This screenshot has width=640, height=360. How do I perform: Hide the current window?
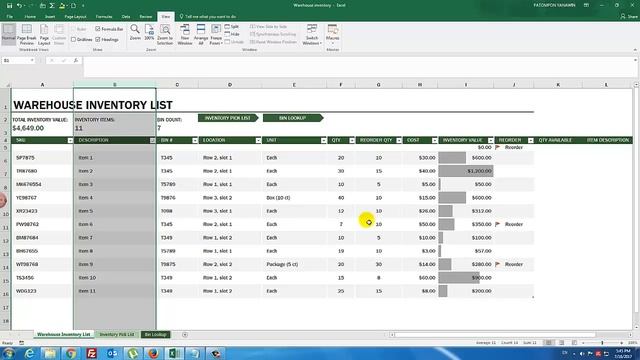[x=232, y=34]
